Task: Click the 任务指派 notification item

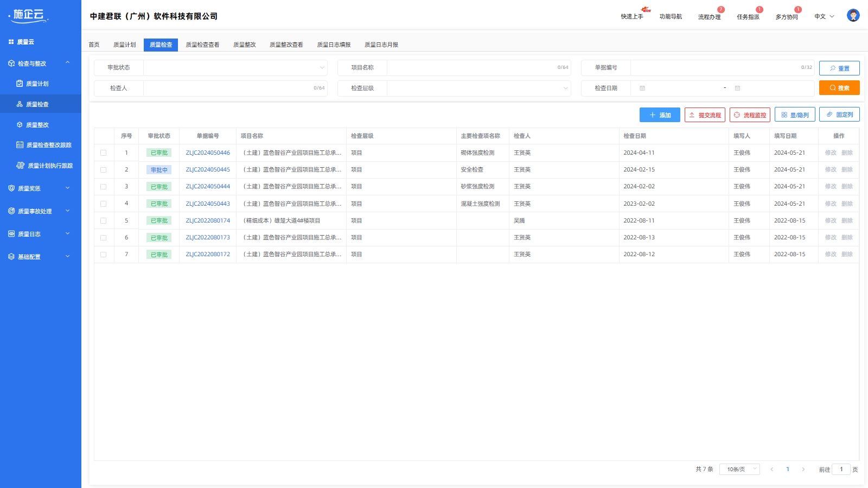Action: pyautogui.click(x=748, y=17)
